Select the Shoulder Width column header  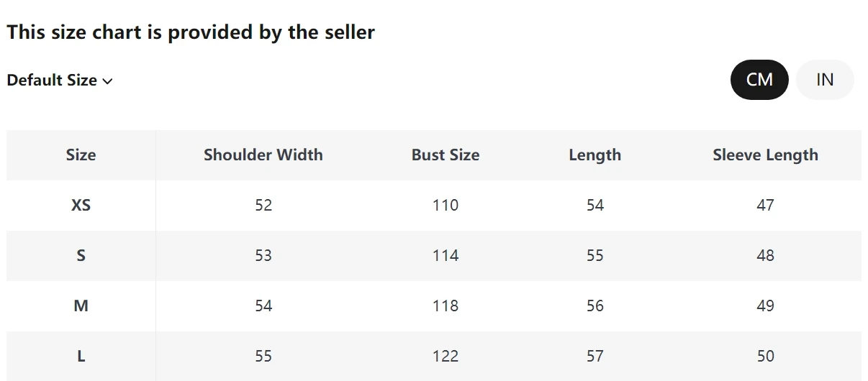pyautogui.click(x=263, y=155)
